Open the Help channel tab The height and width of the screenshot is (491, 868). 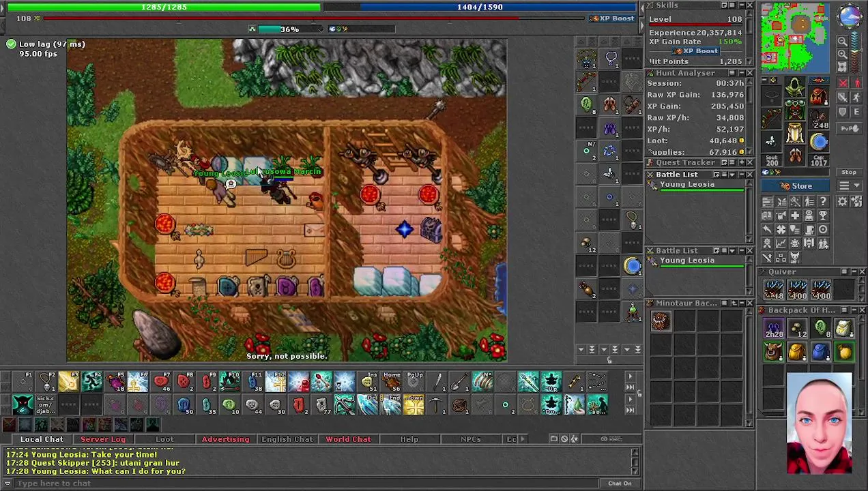pyautogui.click(x=409, y=439)
